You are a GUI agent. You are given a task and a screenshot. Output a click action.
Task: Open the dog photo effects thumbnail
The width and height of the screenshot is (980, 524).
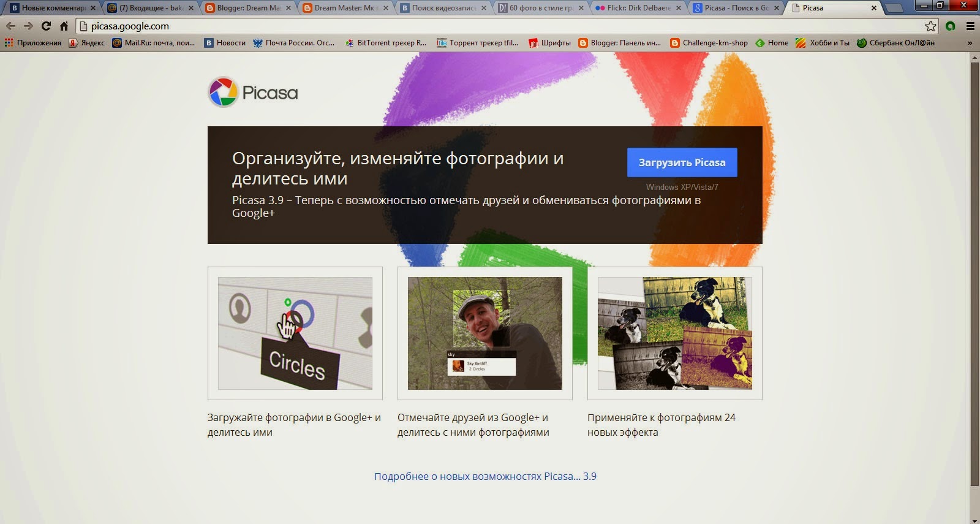pos(674,333)
